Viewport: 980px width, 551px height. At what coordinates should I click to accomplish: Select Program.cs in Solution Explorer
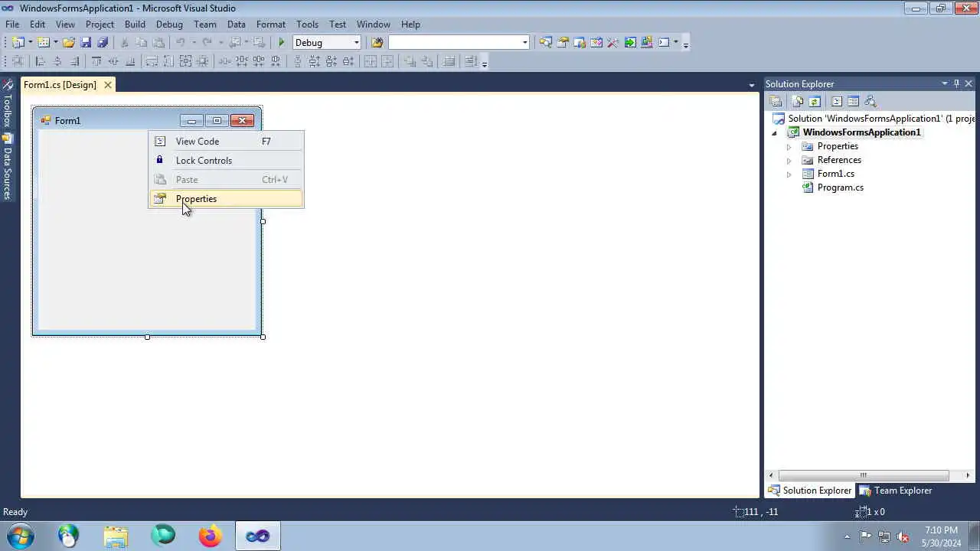tap(840, 187)
